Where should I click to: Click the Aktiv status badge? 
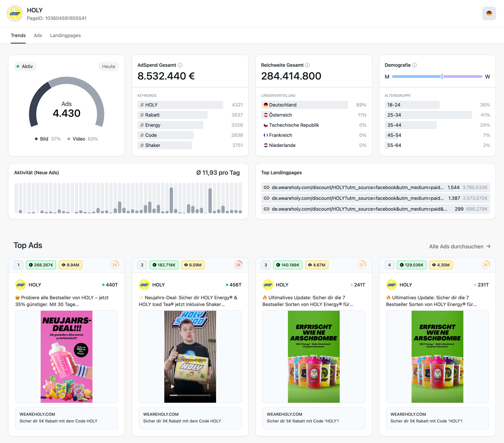tap(25, 66)
